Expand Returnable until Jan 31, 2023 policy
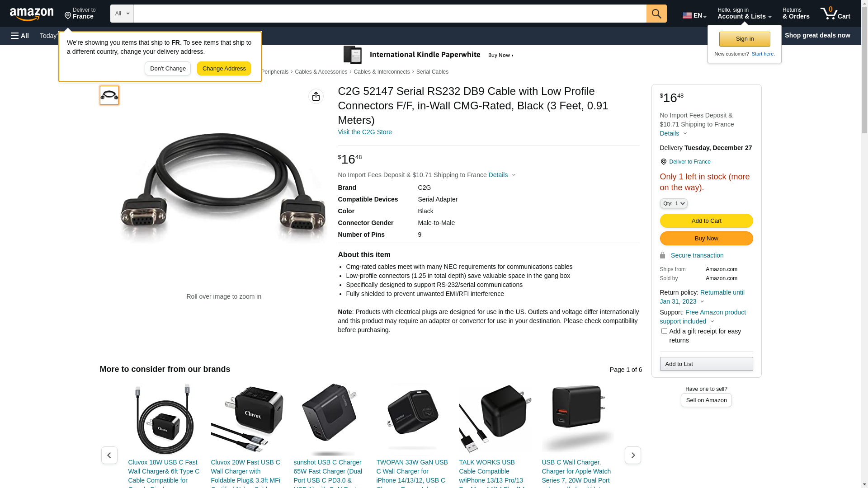868x488 pixels. click(x=702, y=297)
